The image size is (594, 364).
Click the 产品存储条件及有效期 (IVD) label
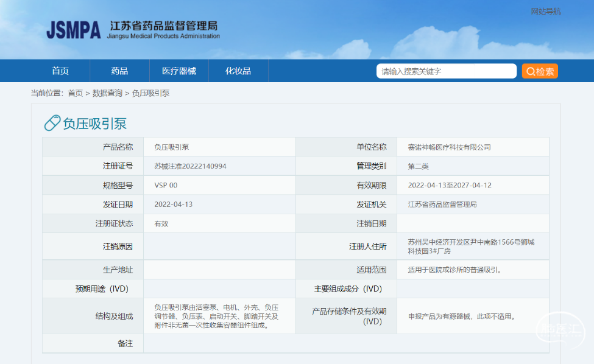coord(349,317)
